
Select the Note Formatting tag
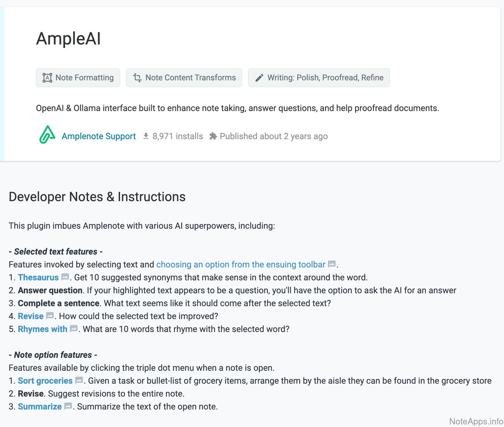pos(78,78)
